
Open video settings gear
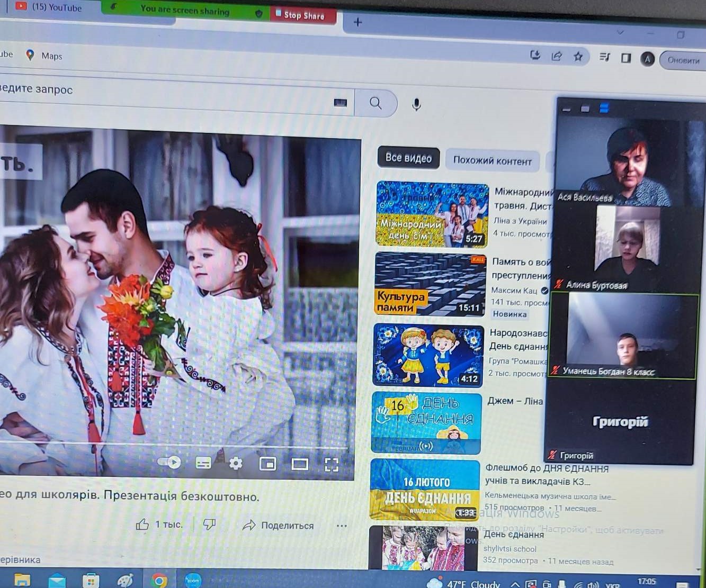(236, 464)
